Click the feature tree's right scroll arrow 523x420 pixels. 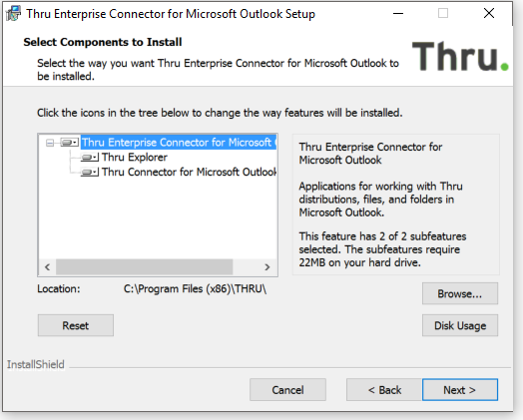[x=266, y=267]
